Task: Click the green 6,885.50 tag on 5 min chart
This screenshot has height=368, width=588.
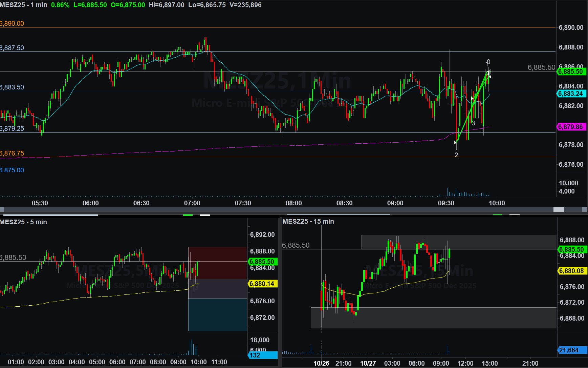Action: 262,262
